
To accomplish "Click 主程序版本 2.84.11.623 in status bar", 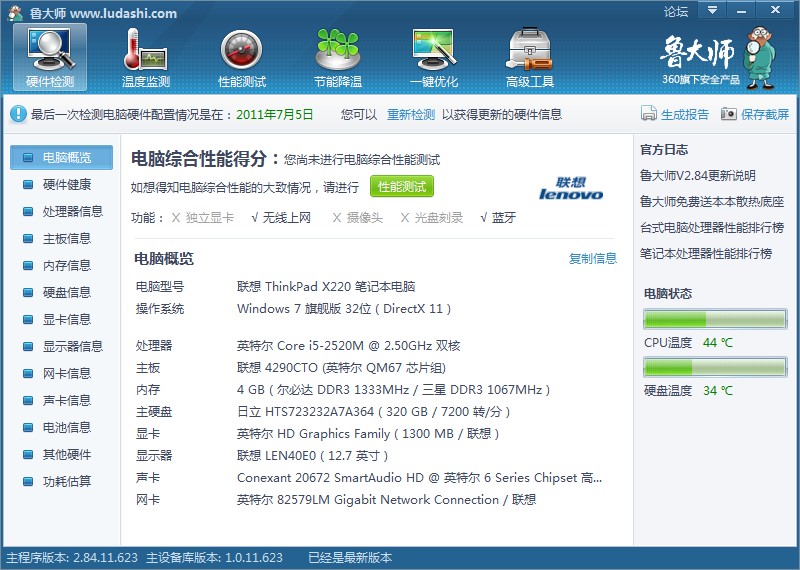I will (x=72, y=558).
